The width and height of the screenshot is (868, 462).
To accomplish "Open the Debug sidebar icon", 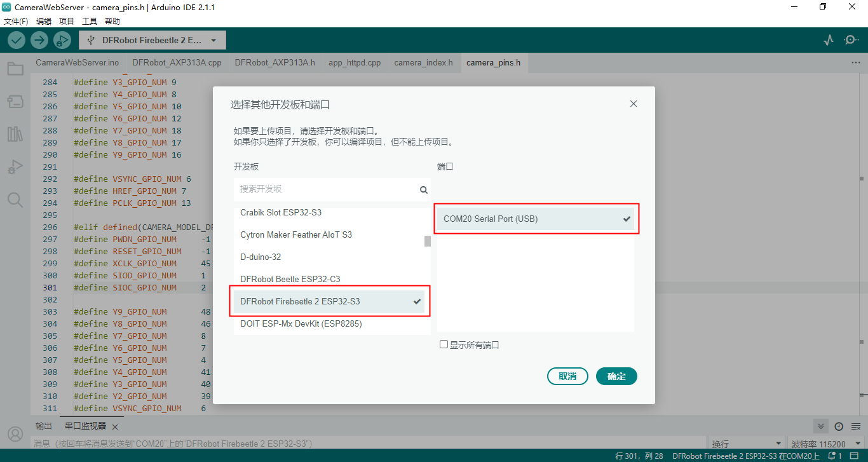I will click(x=15, y=167).
